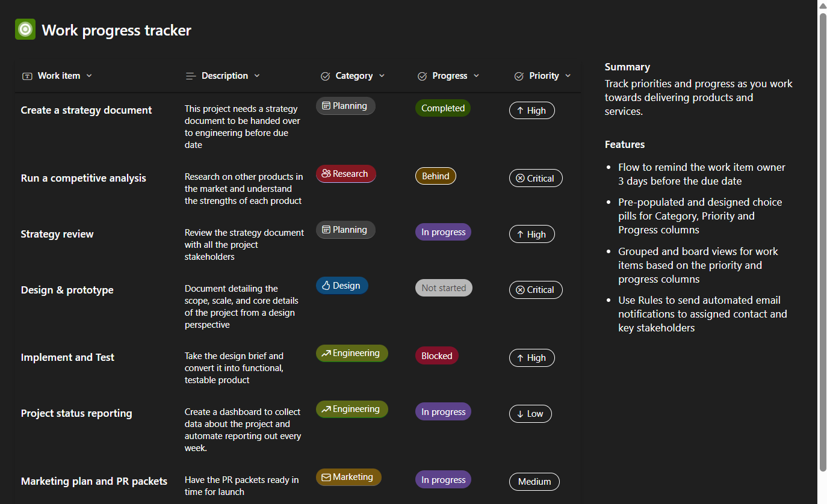Open the Create a strategy document work item
Viewport: 827px width, 504px height.
[x=87, y=110]
